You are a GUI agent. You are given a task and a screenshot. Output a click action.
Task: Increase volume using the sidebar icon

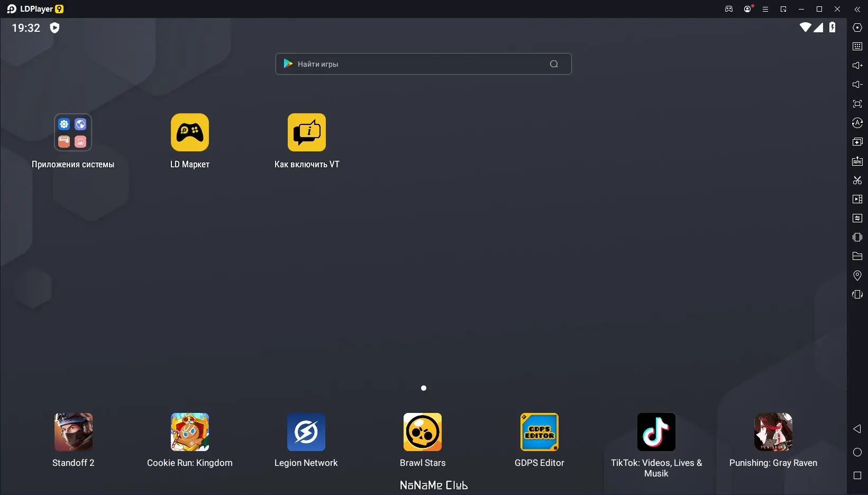pos(857,66)
